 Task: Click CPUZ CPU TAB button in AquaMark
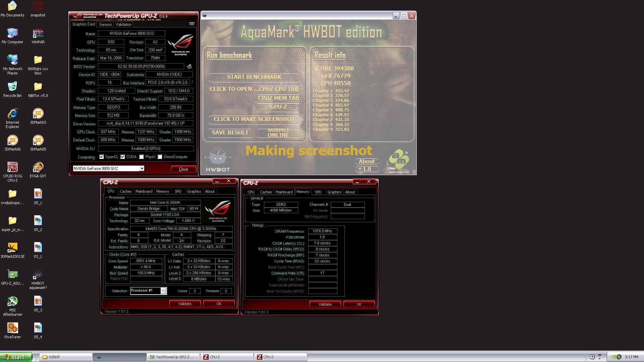278,89
